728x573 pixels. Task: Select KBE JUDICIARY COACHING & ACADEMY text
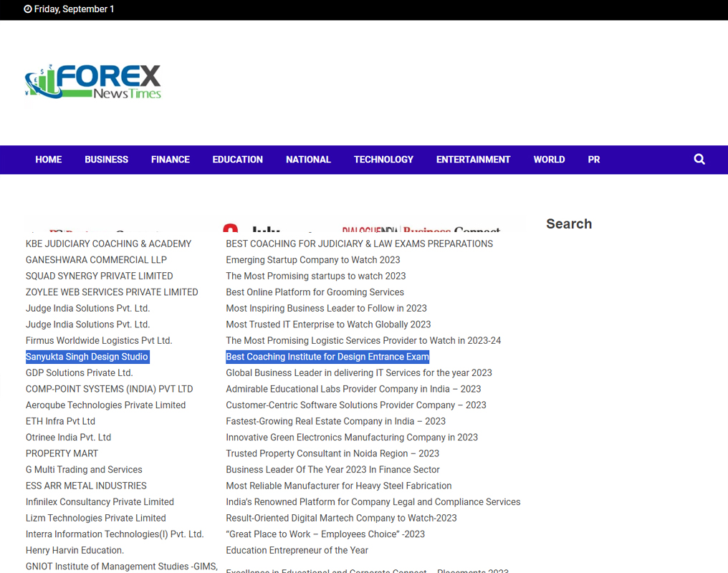109,244
